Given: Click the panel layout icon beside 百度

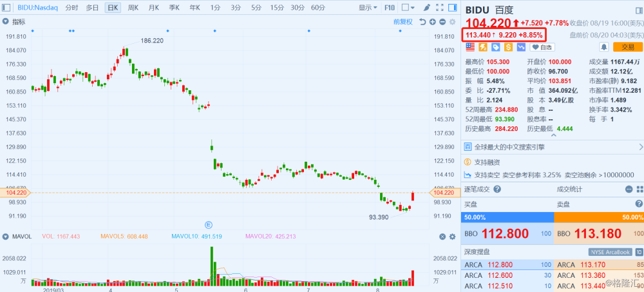Looking at the screenshot, I should [x=639, y=10].
